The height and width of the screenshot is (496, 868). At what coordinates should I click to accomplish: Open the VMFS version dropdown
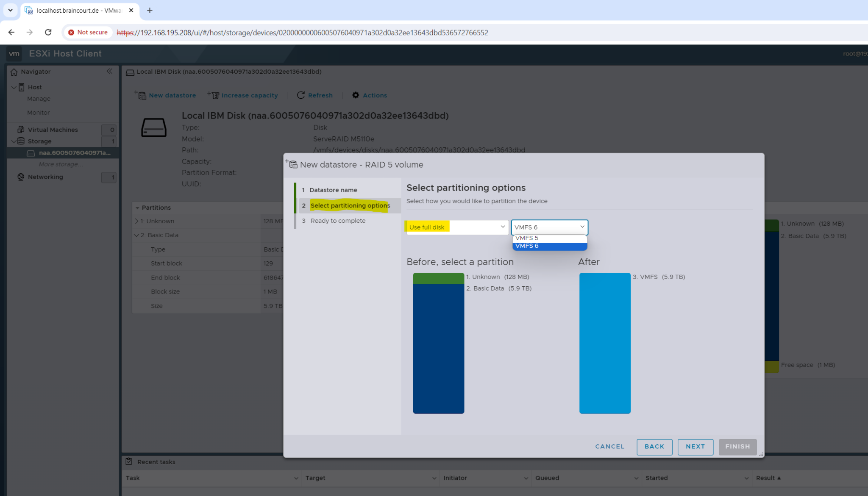(x=581, y=227)
